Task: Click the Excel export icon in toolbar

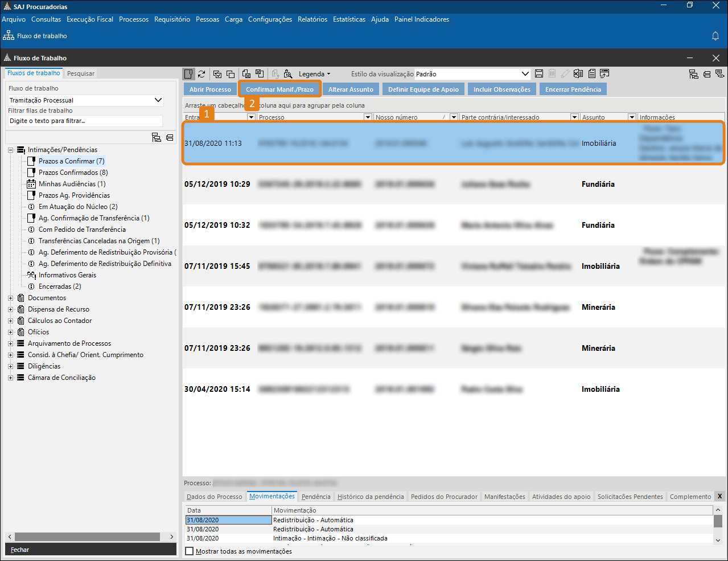Action: point(578,74)
